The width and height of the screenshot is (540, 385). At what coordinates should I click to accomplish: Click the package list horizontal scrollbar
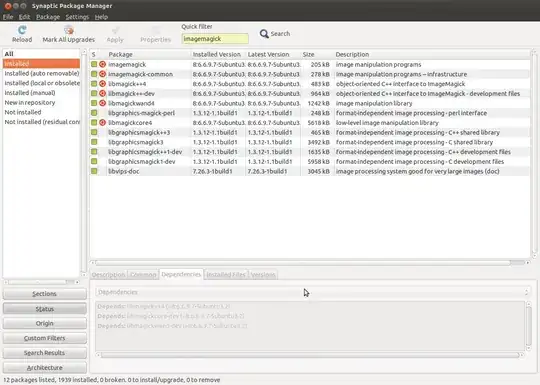pyautogui.click(x=310, y=263)
